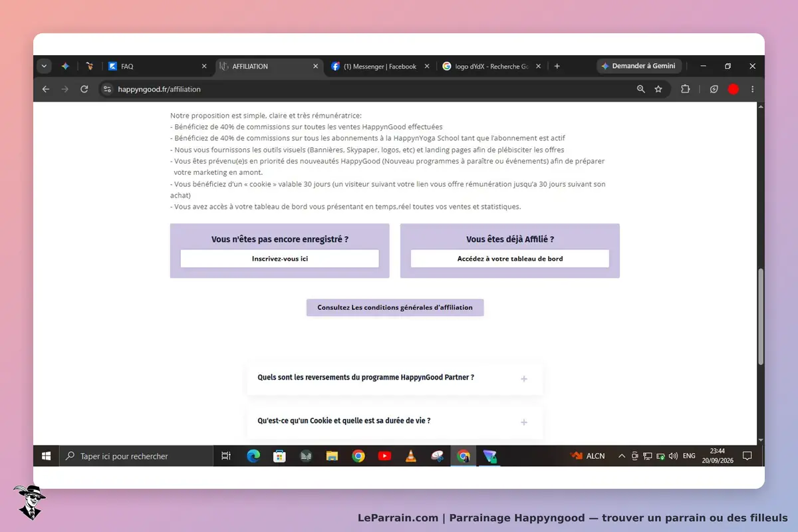Switch the ENG input language
This screenshot has height=532, width=798.
pyautogui.click(x=689, y=456)
